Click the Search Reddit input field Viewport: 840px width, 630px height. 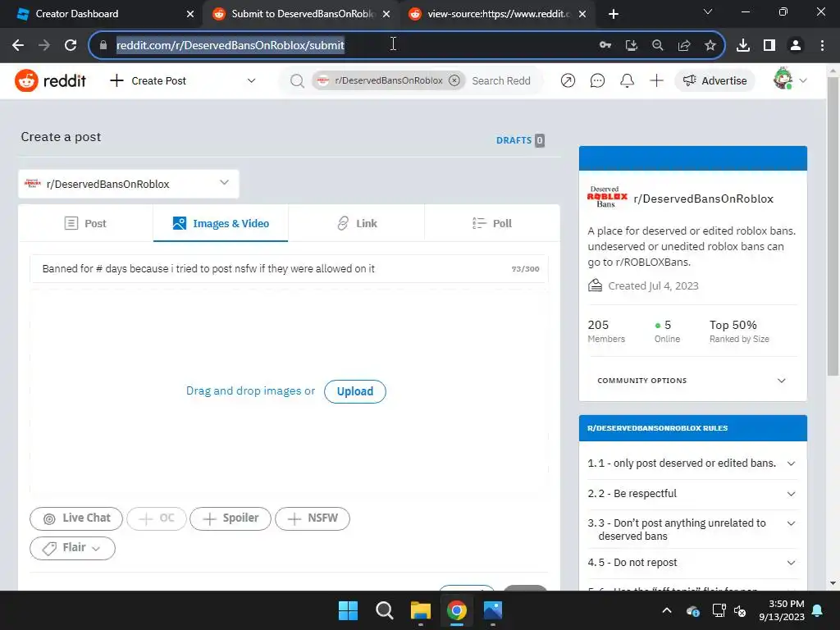(501, 81)
